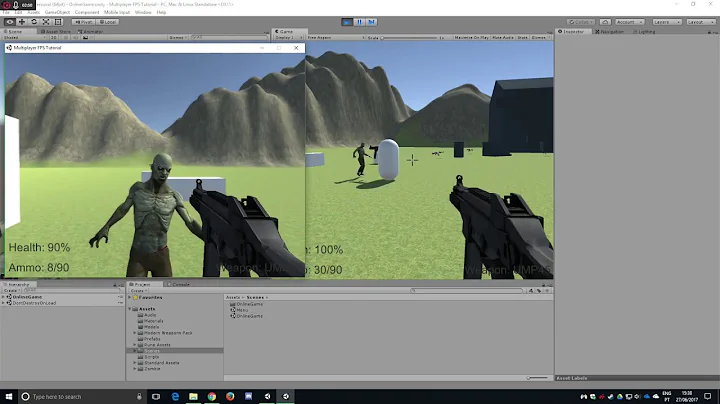The height and width of the screenshot is (404, 720).
Task: Open Scene view Gizmos dropdown
Action: [x=178, y=38]
